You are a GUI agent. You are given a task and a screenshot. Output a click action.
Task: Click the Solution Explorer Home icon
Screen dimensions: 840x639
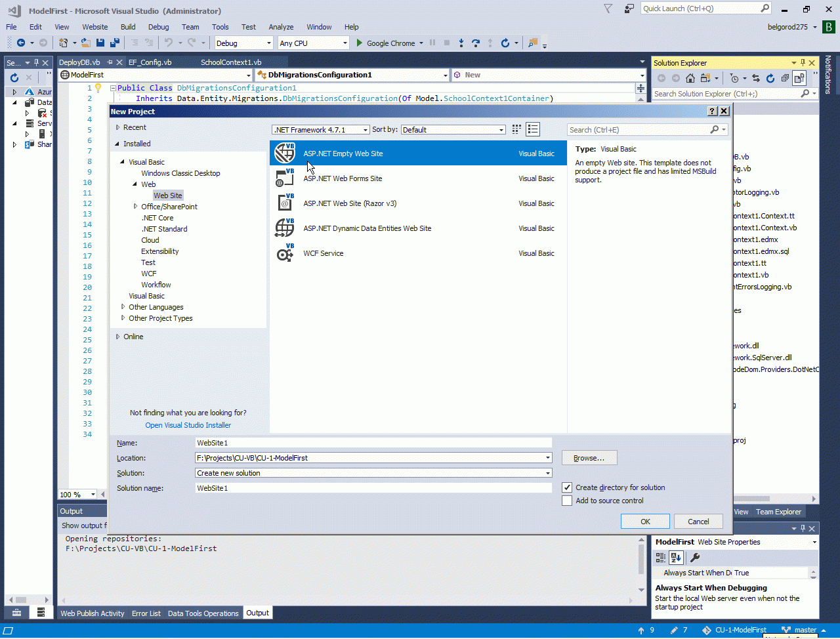(690, 78)
